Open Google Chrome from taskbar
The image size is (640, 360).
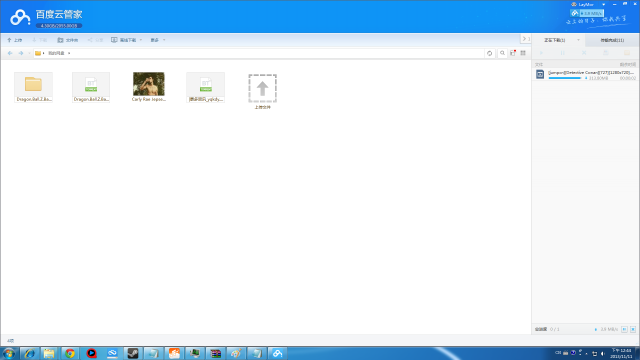(70, 353)
